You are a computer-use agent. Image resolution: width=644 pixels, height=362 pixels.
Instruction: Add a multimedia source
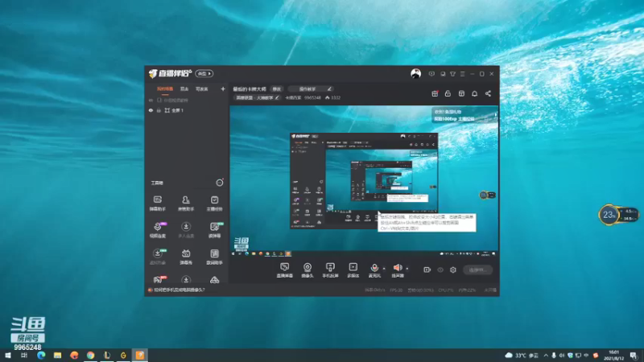[x=353, y=270]
